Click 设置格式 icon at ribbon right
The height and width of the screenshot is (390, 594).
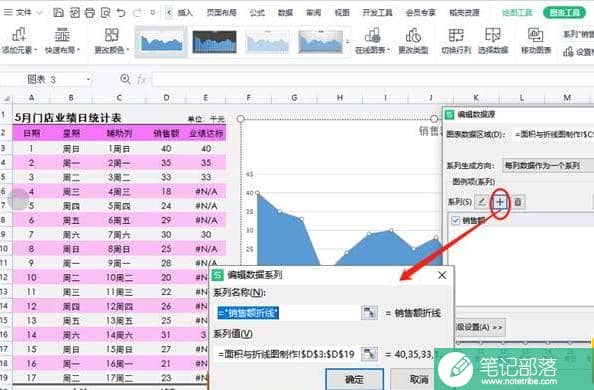coord(568,51)
